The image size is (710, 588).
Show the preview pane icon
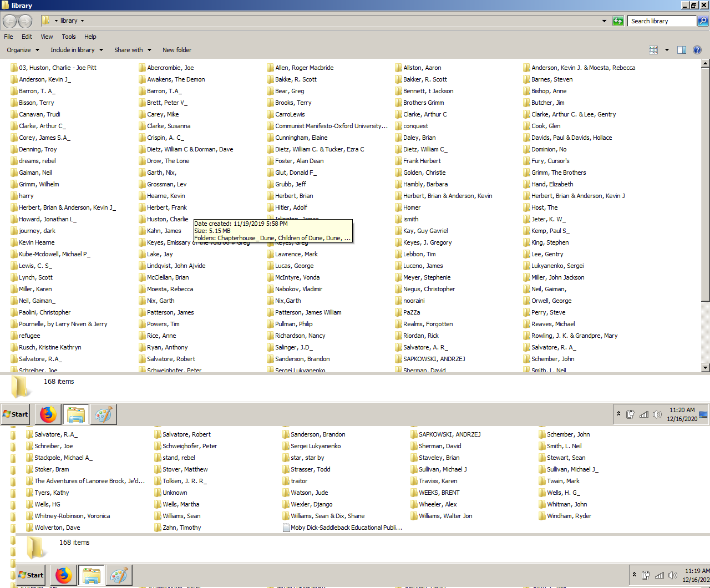click(x=682, y=50)
